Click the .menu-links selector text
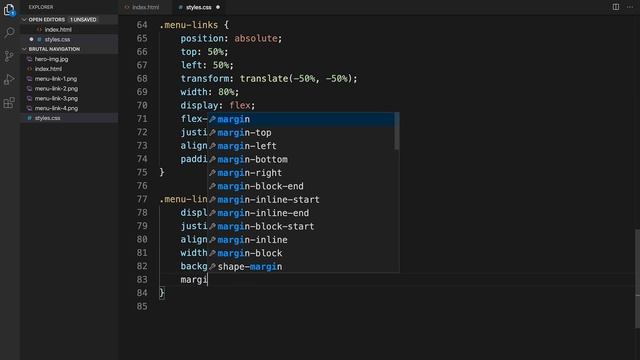Image resolution: width=640 pixels, height=360 pixels. point(189,25)
